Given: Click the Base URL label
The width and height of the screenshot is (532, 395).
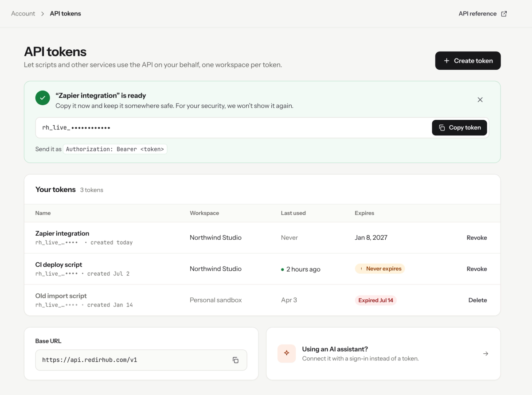Looking at the screenshot, I should click(x=48, y=341).
